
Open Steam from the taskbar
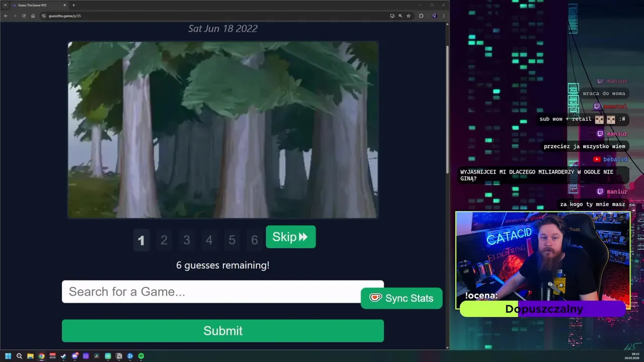pyautogui.click(x=63, y=356)
